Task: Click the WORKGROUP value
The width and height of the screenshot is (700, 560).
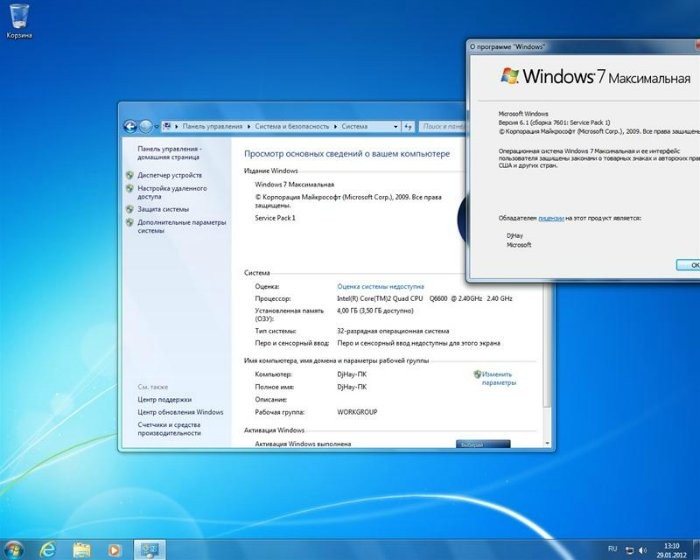Action: [357, 412]
